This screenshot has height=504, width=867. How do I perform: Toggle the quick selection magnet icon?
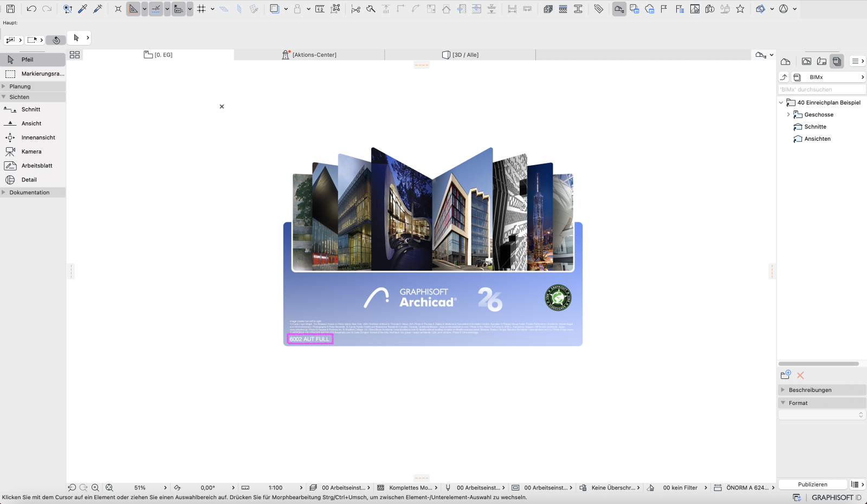click(56, 40)
